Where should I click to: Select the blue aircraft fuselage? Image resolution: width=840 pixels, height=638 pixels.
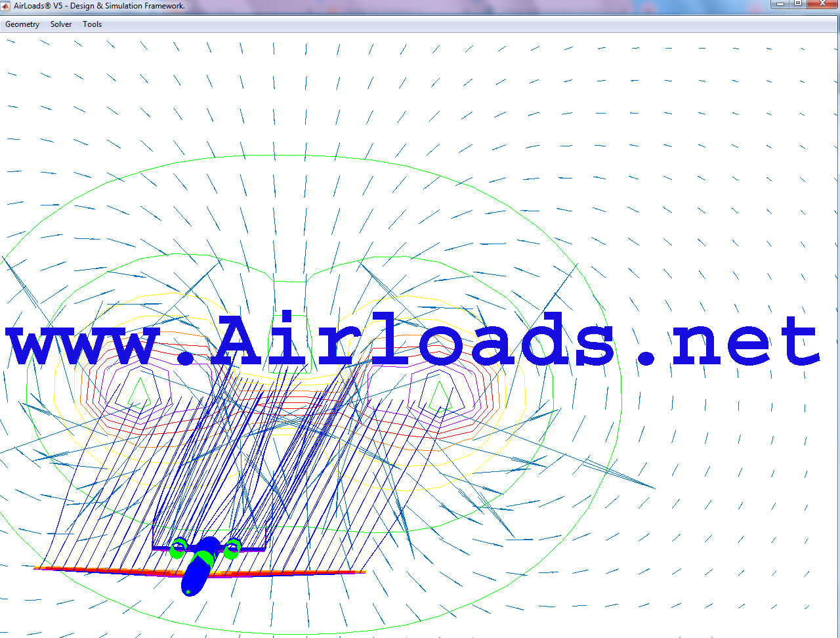[x=195, y=576]
